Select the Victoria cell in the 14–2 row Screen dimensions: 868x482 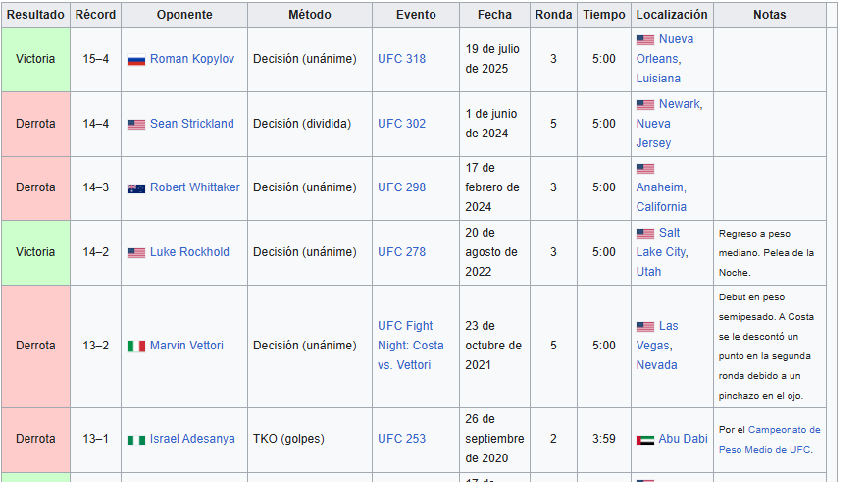35,252
